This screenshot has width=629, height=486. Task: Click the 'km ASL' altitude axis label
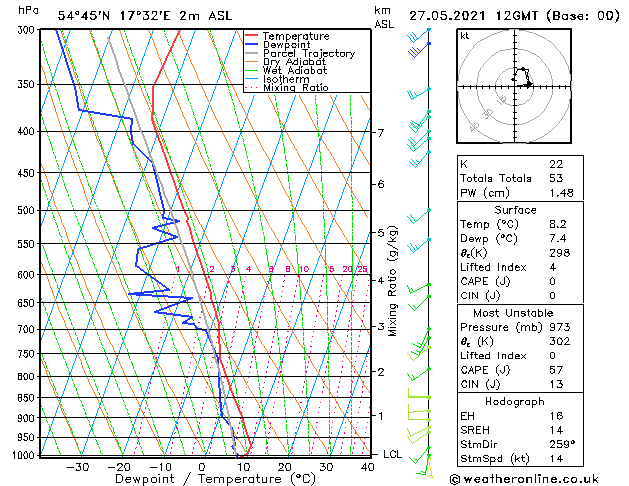(384, 17)
